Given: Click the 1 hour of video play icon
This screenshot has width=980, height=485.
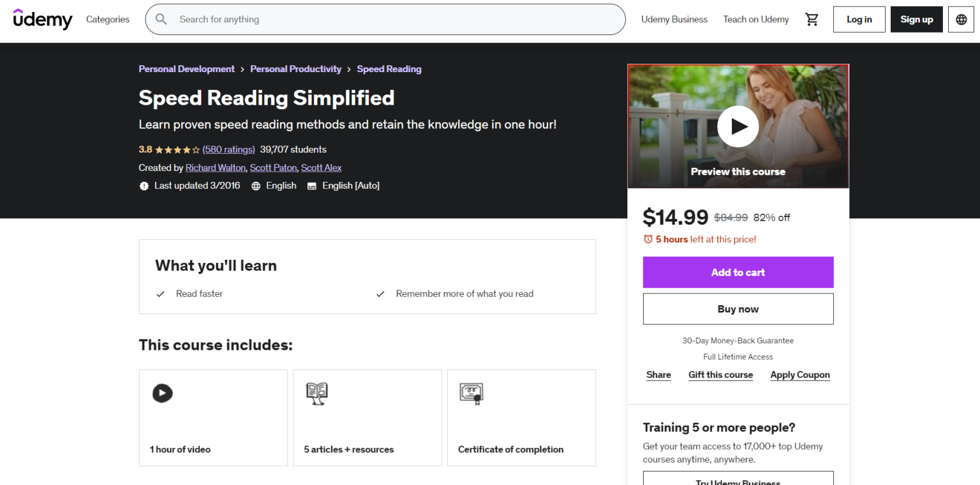Looking at the screenshot, I should click(163, 393).
